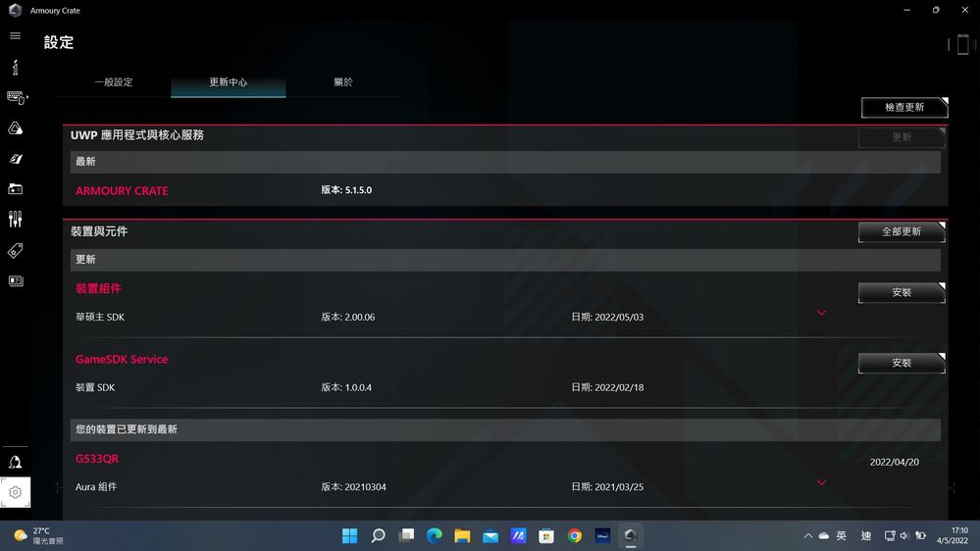Expand the 裝置組件 details chevron
The height and width of the screenshot is (551, 980).
[821, 313]
